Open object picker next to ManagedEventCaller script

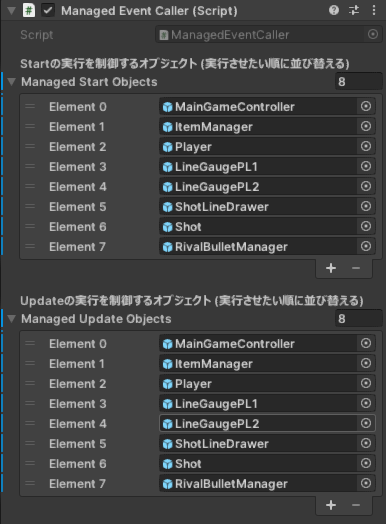point(373,34)
